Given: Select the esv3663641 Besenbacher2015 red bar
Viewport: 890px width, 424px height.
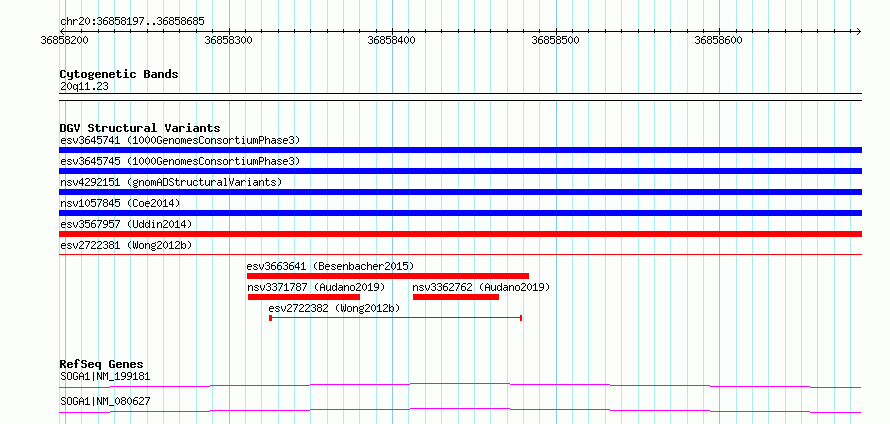Looking at the screenshot, I should tap(388, 276).
